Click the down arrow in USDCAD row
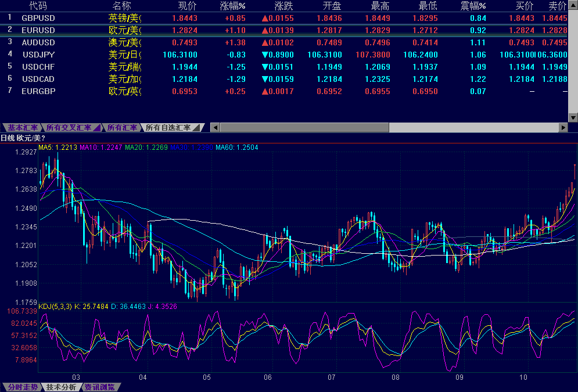The height and width of the screenshot is (392, 578). 265,79
